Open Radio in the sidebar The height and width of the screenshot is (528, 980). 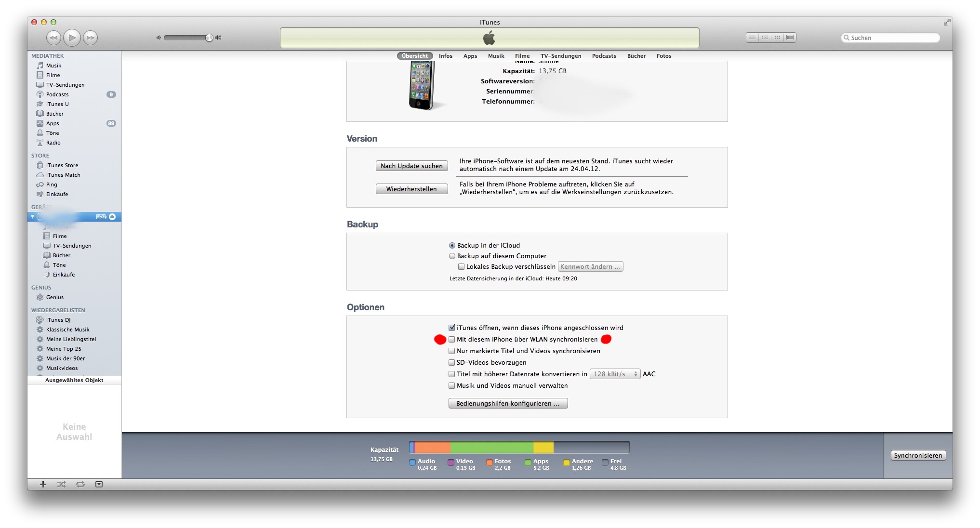click(x=53, y=143)
